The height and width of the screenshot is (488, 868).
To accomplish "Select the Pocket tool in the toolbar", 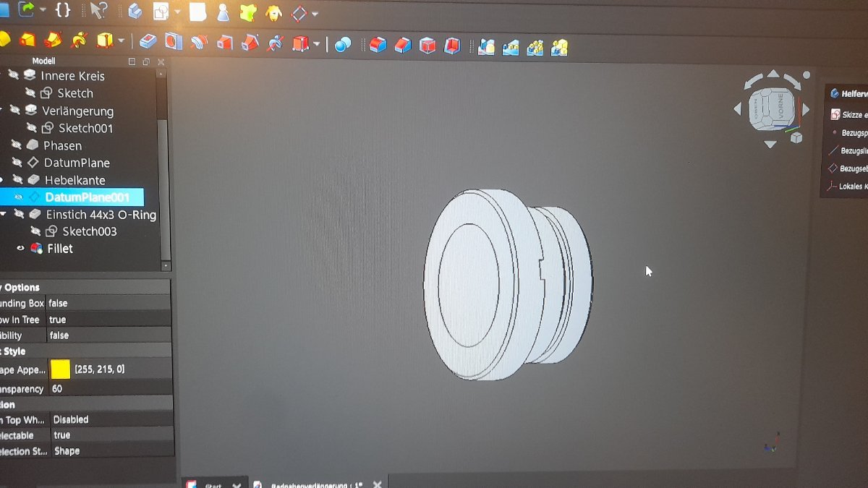I will [148, 43].
